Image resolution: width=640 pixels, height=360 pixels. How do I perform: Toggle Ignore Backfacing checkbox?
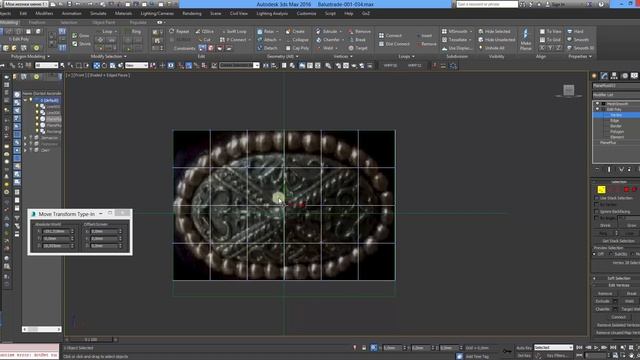point(596,212)
